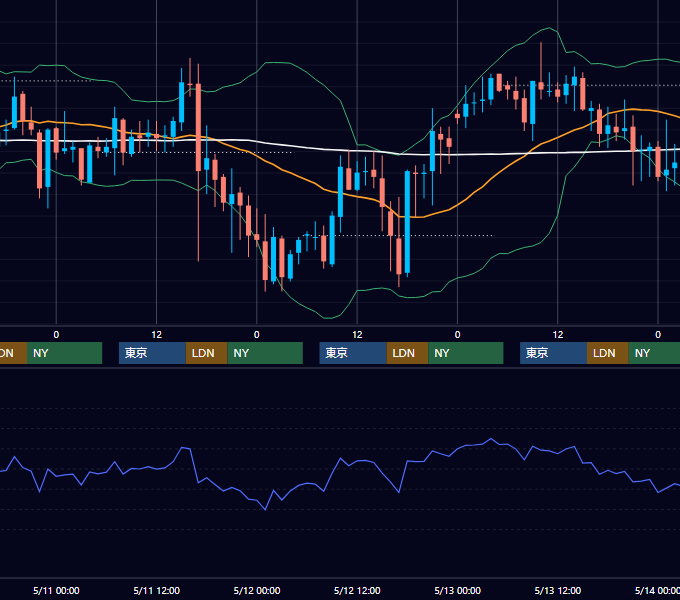This screenshot has height=600, width=680.
Task: Click the NY session block after 5/13 LDN
Action: tap(654, 353)
